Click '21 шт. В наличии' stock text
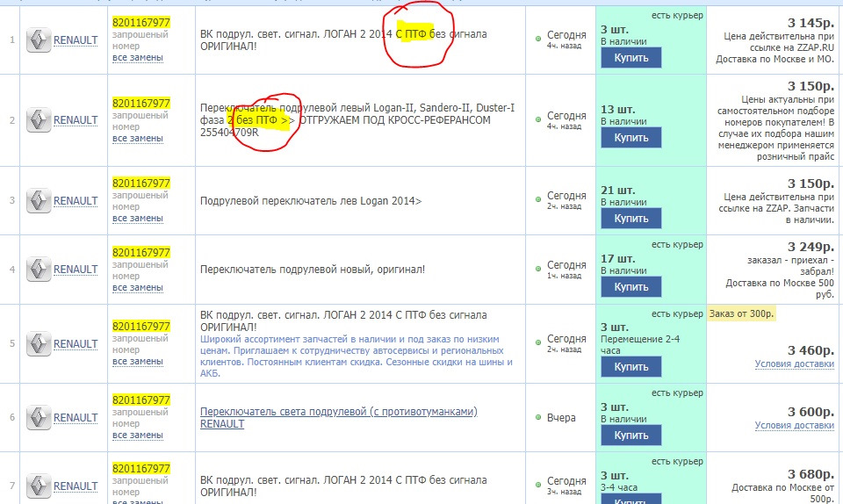The width and height of the screenshot is (843, 504). click(x=623, y=196)
